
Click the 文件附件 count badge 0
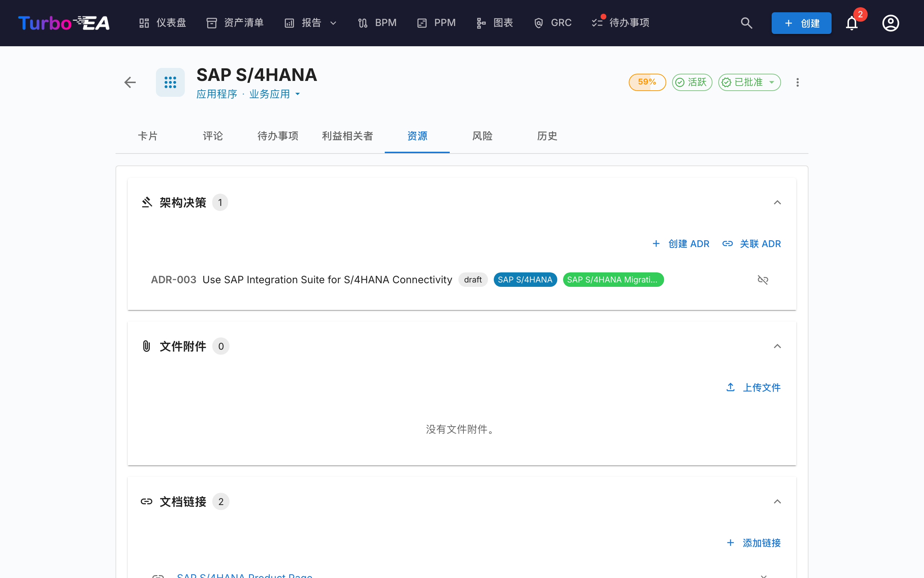pos(221,346)
